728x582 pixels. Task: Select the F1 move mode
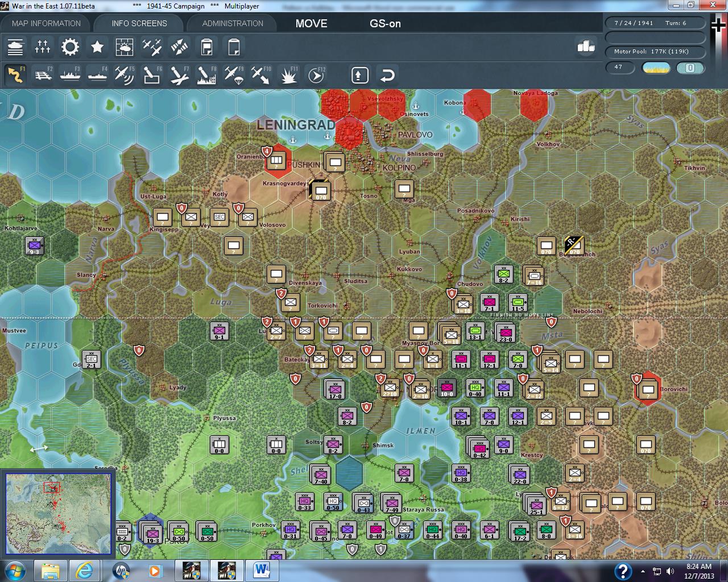15,75
